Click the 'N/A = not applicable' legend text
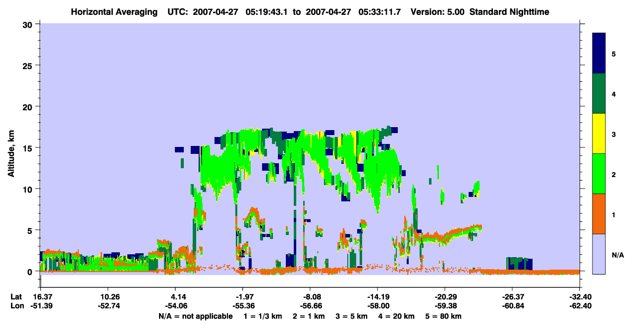 (195, 316)
